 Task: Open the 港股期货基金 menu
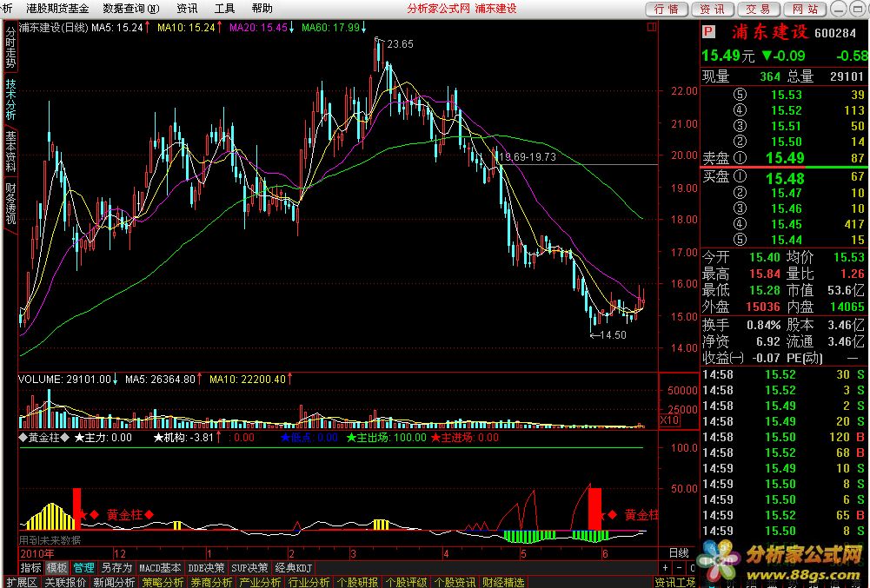point(57,9)
